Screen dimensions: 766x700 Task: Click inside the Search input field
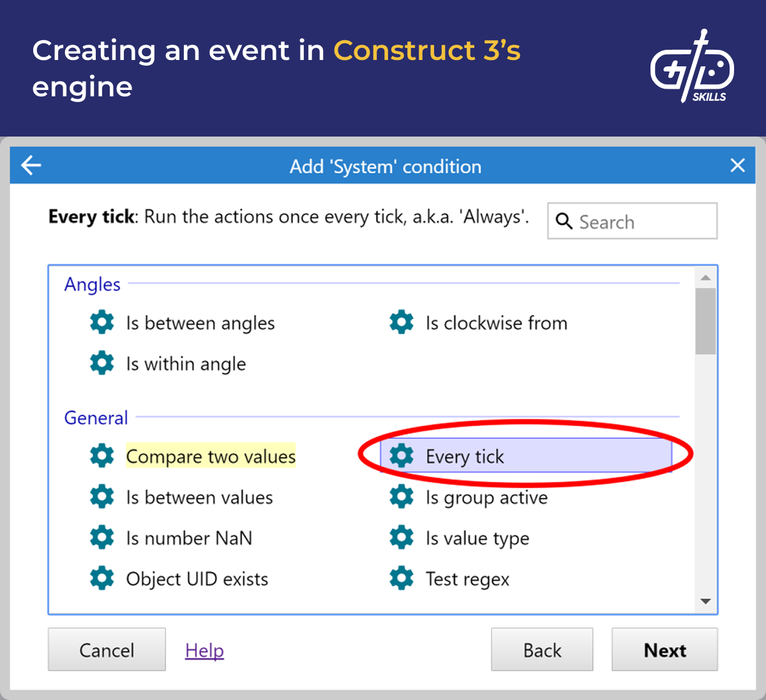click(632, 221)
